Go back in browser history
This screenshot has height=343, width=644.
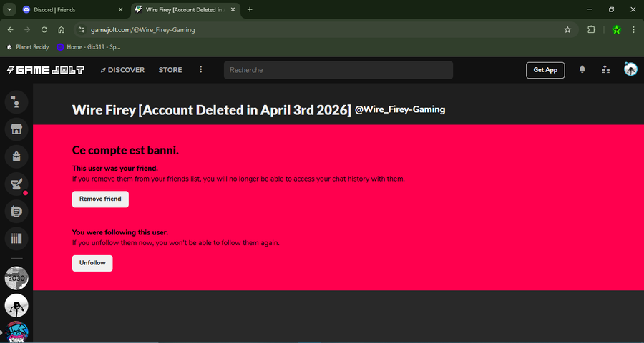click(x=11, y=29)
